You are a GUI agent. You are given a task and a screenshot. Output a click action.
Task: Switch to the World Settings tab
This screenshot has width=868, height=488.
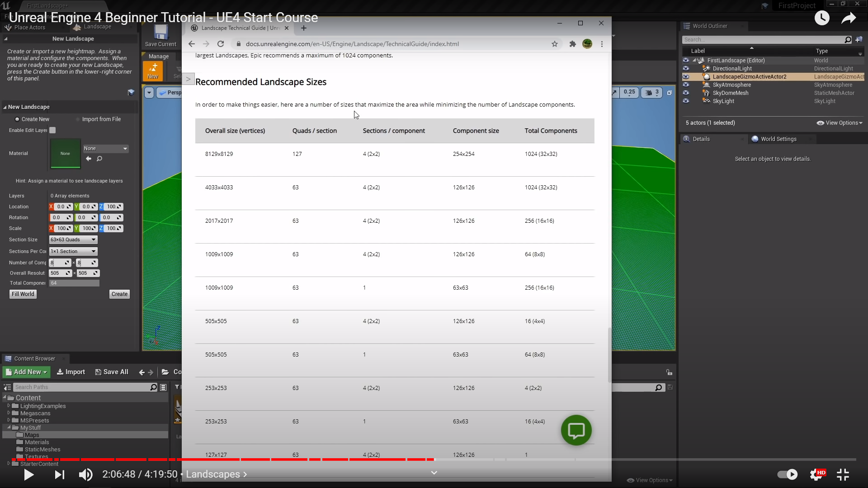click(x=778, y=139)
